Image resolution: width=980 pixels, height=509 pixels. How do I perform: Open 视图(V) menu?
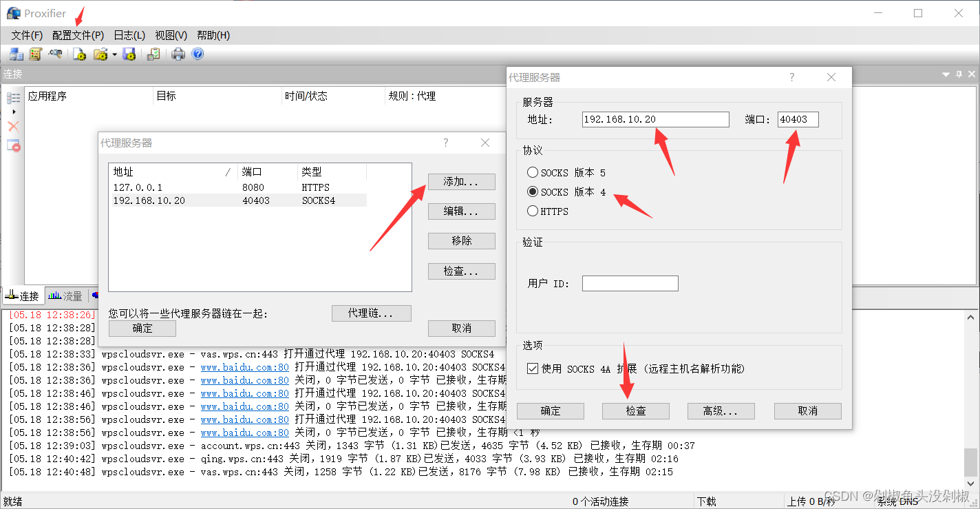pos(171,35)
